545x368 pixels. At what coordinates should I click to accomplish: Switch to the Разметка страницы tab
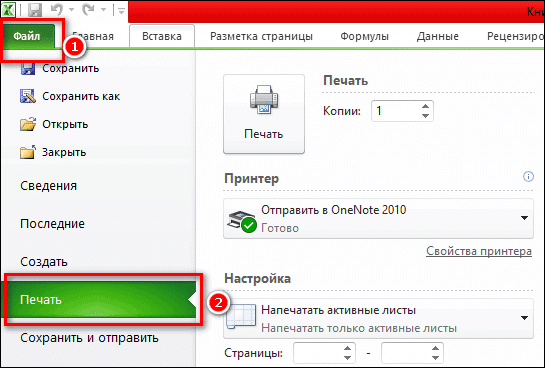click(x=261, y=36)
